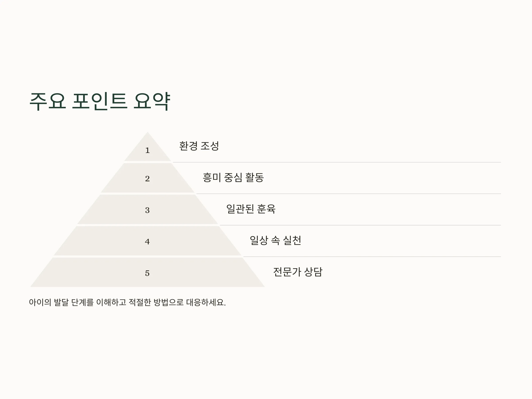The image size is (532, 399).
Task: Click the divider line under 흥미 중심 활동
Action: click(x=348, y=194)
